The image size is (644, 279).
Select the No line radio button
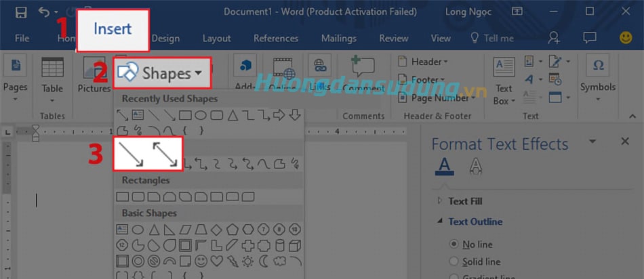454,244
